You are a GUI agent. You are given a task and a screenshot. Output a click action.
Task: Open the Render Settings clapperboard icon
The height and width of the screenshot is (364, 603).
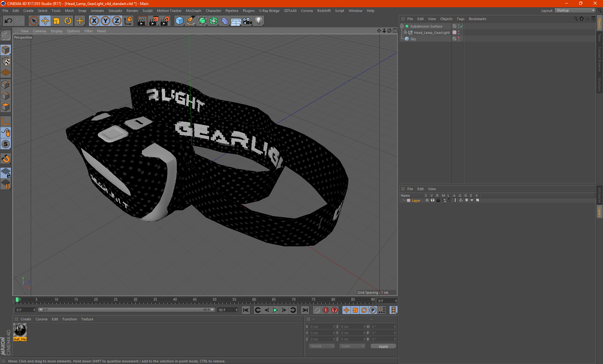[165, 21]
